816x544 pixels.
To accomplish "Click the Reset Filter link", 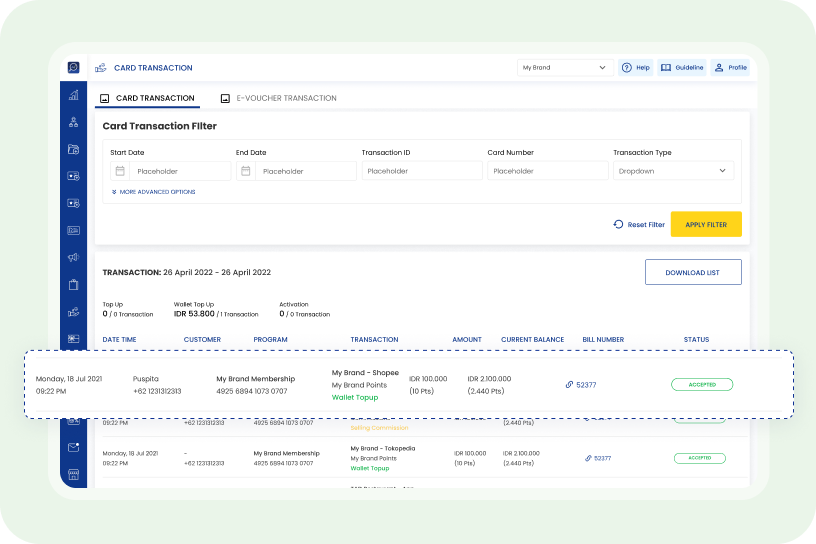I will [x=639, y=224].
